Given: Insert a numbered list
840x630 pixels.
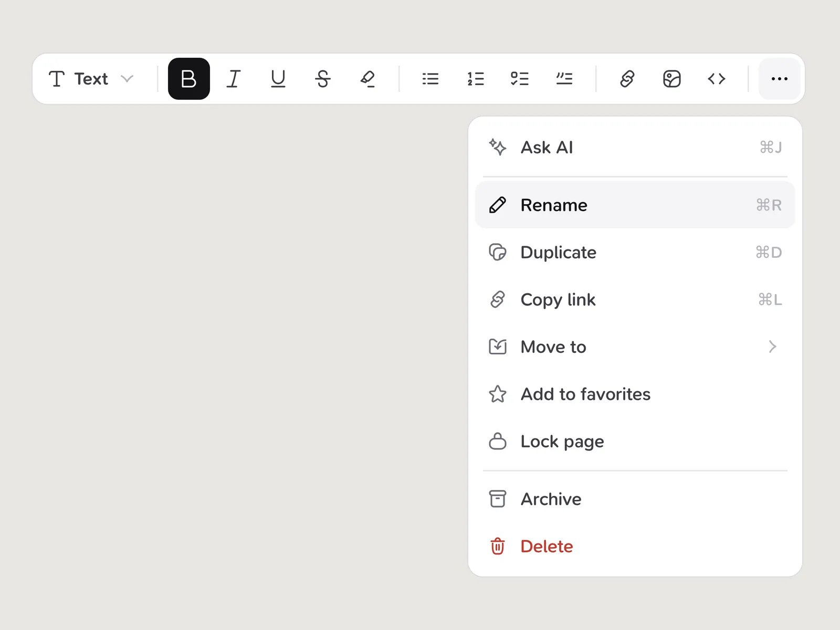Looking at the screenshot, I should click(x=475, y=79).
